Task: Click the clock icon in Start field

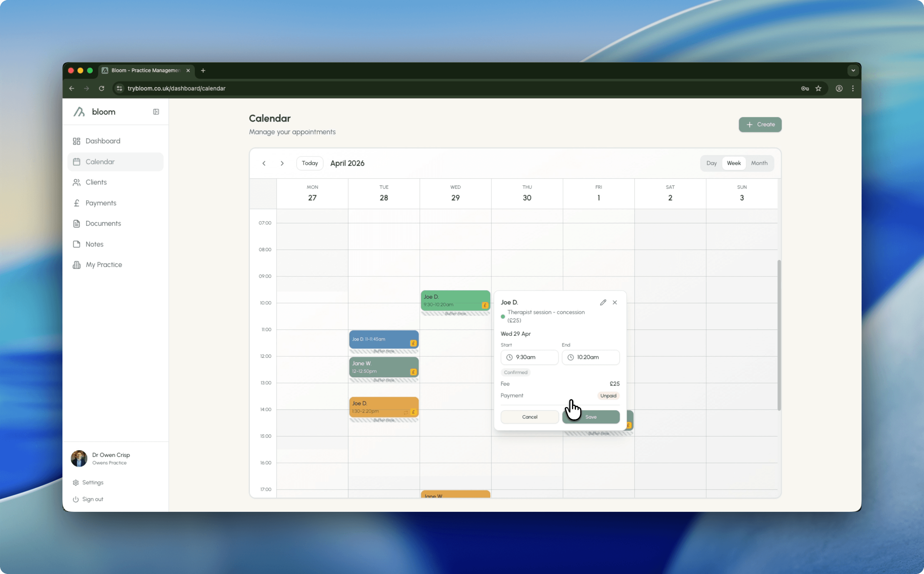Action: pos(510,357)
